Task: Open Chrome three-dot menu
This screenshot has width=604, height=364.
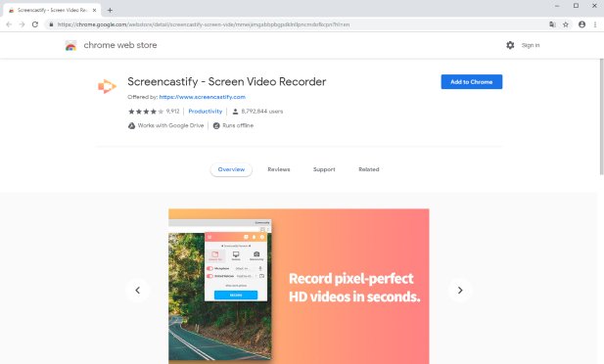Action: (595, 24)
